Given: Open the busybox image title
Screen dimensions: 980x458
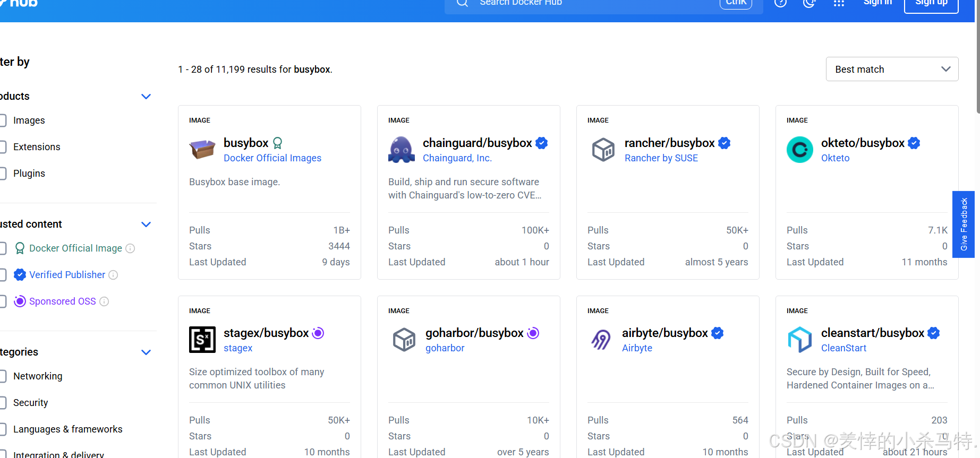Looking at the screenshot, I should tap(246, 143).
